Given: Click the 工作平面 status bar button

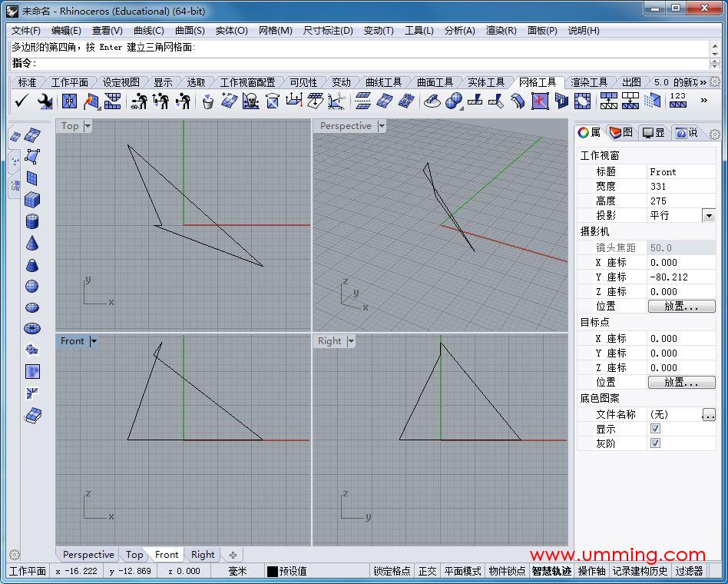Looking at the screenshot, I should pyautogui.click(x=28, y=571).
